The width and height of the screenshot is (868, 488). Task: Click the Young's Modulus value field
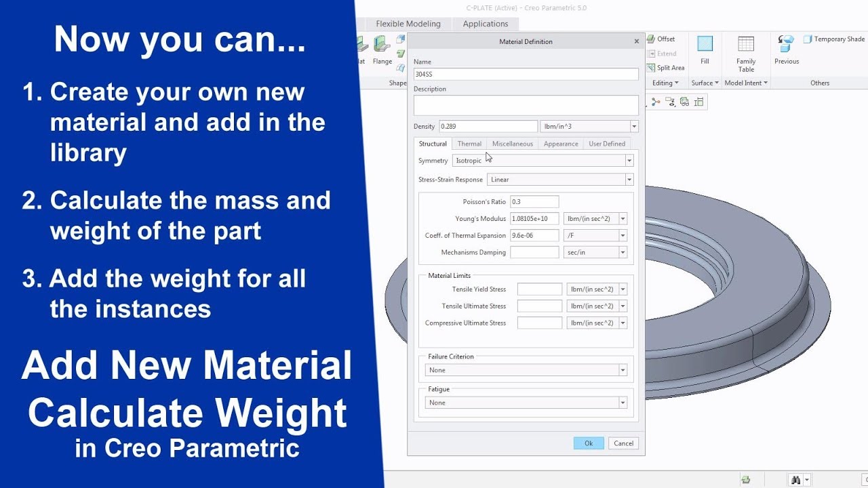click(x=534, y=219)
